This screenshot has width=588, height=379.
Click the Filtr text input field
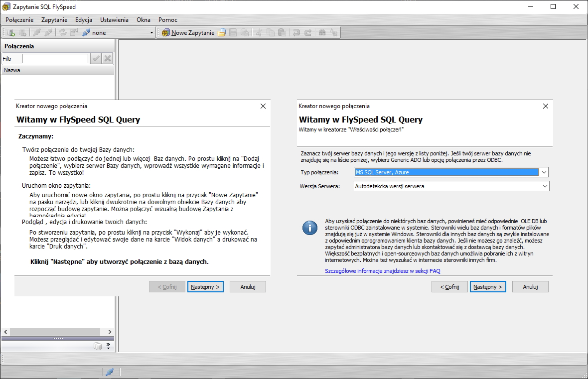(x=55, y=58)
